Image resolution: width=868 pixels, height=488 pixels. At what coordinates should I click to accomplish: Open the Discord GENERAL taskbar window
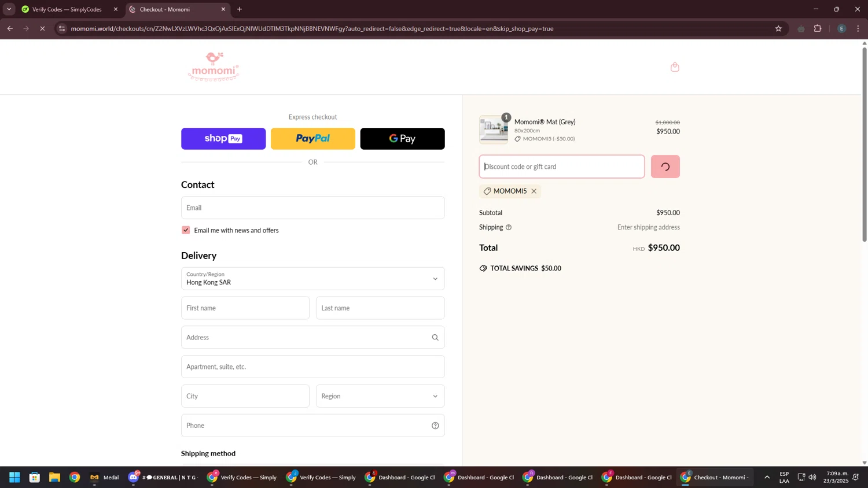pos(164,478)
